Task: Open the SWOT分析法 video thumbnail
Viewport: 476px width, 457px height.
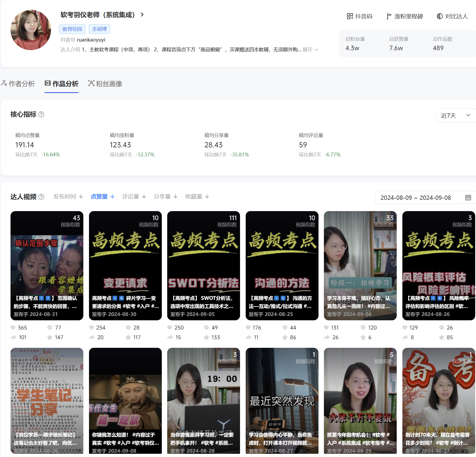Action: [203, 265]
